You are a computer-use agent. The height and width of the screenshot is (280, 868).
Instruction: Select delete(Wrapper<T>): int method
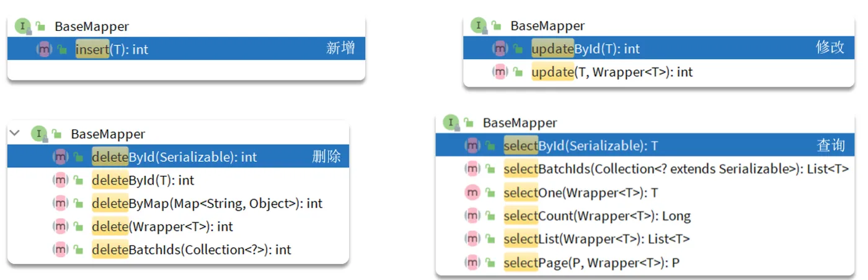point(162,227)
